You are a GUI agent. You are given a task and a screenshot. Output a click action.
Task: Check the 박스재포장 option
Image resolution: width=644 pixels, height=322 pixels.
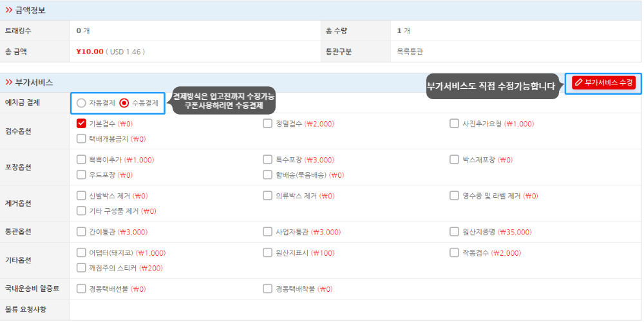[x=454, y=159]
